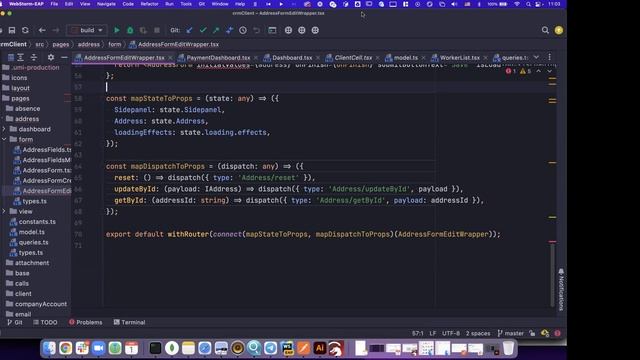Change UTF-8 file encoding in status bar

coord(451,333)
